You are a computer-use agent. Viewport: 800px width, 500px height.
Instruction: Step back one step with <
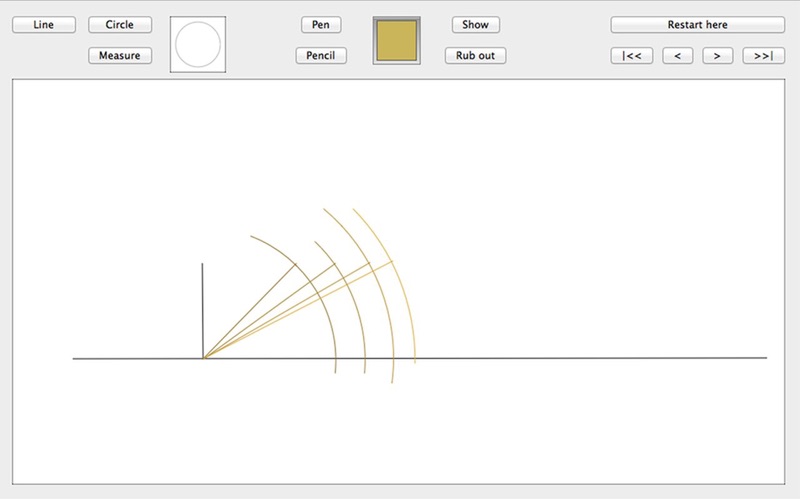click(677, 56)
